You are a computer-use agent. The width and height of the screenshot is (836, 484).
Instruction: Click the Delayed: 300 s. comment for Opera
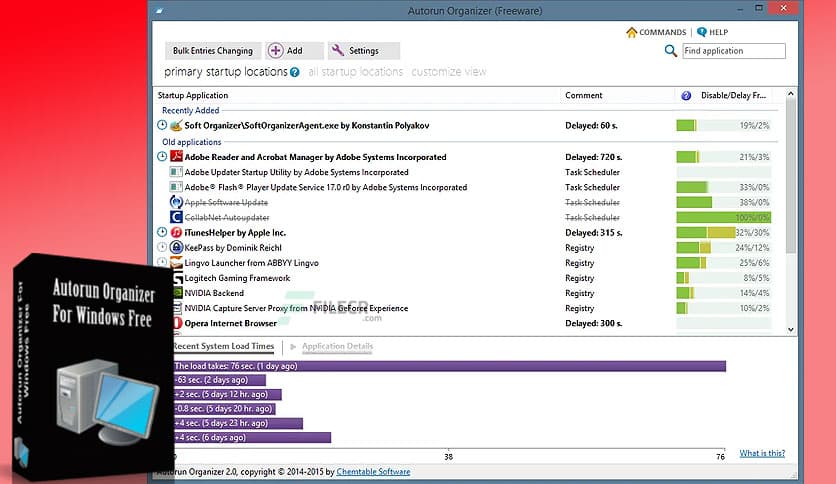pos(593,324)
